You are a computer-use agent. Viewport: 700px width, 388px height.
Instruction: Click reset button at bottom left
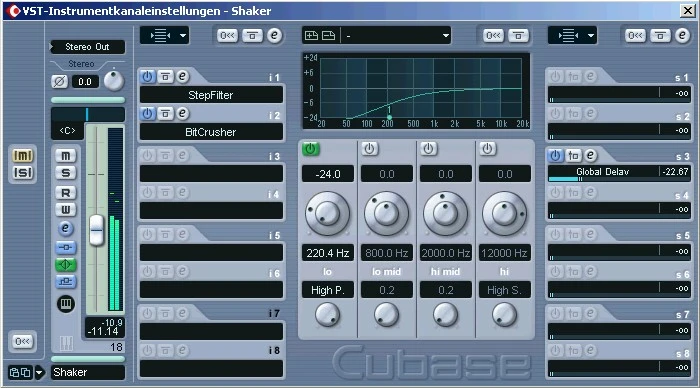click(x=22, y=342)
